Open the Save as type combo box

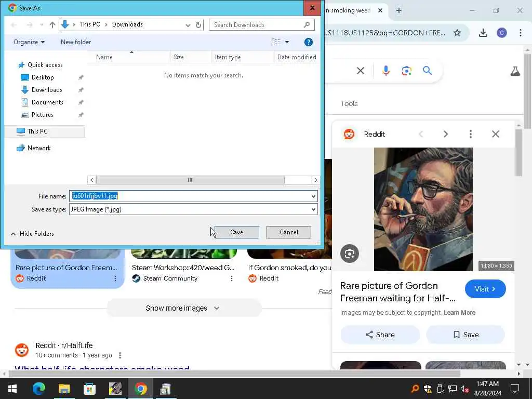coord(193,209)
